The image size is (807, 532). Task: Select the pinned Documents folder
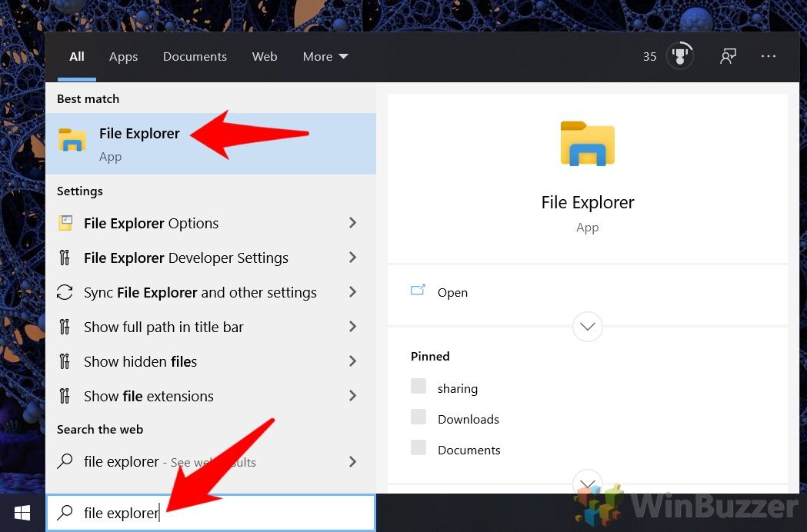469,450
